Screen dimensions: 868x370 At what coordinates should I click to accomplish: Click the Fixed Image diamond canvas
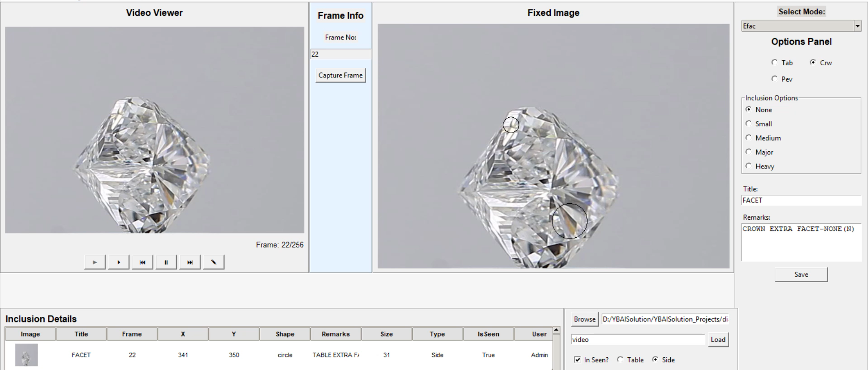[x=553, y=146]
